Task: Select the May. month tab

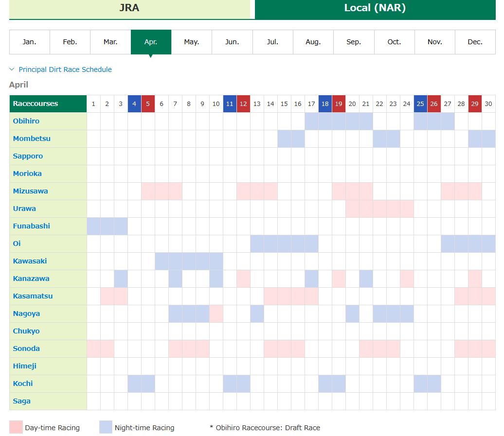Action: (192, 42)
